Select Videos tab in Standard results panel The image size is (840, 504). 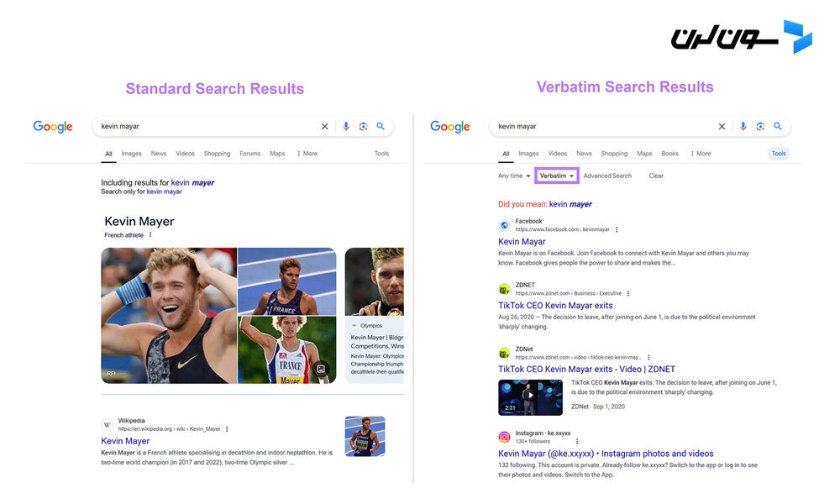pyautogui.click(x=186, y=154)
